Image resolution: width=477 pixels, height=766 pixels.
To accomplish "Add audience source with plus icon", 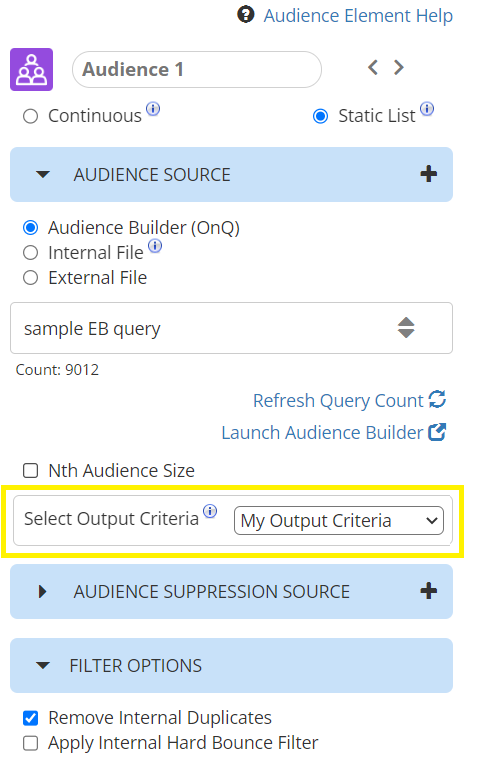I will click(x=429, y=174).
